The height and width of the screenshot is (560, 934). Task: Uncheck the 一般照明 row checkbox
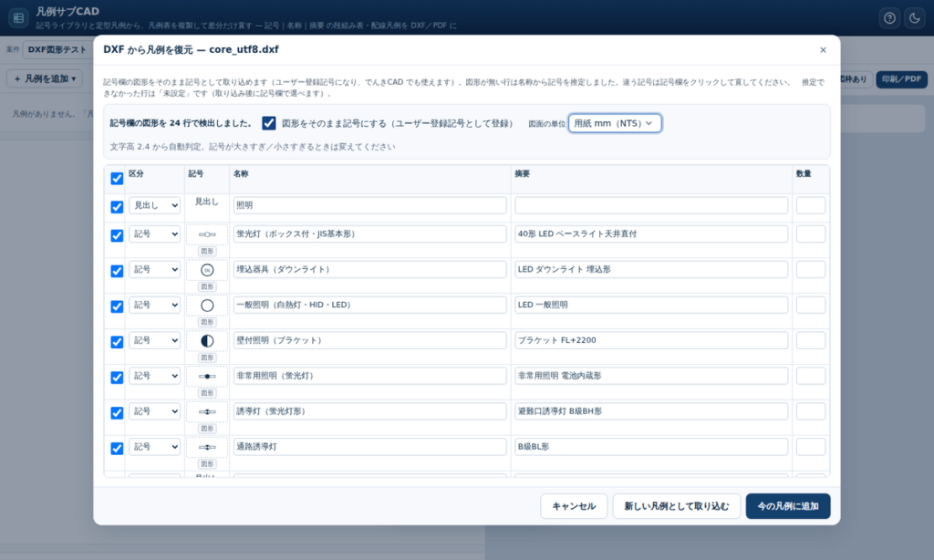point(117,306)
